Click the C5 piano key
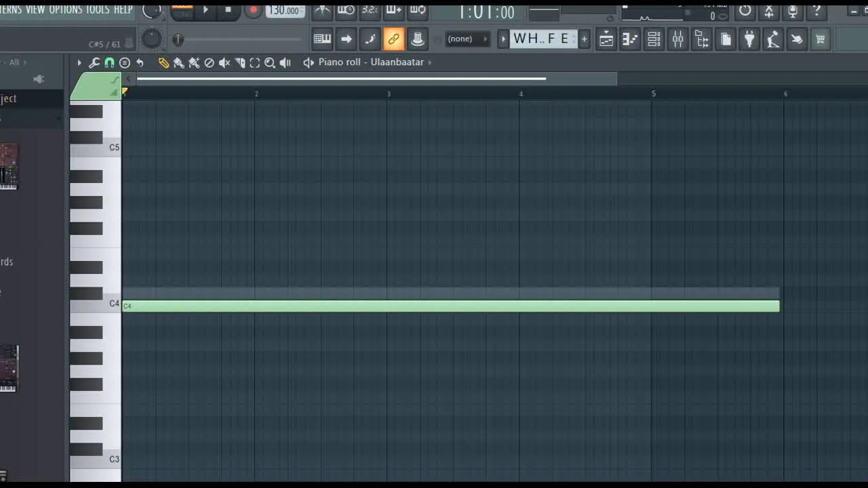The image size is (868, 488). click(96, 147)
